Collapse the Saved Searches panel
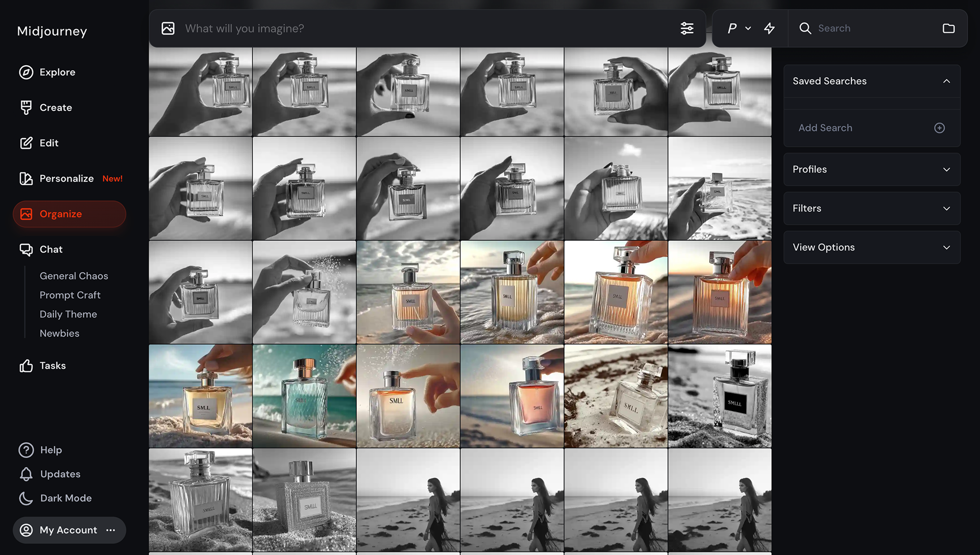The image size is (980, 555). [946, 81]
